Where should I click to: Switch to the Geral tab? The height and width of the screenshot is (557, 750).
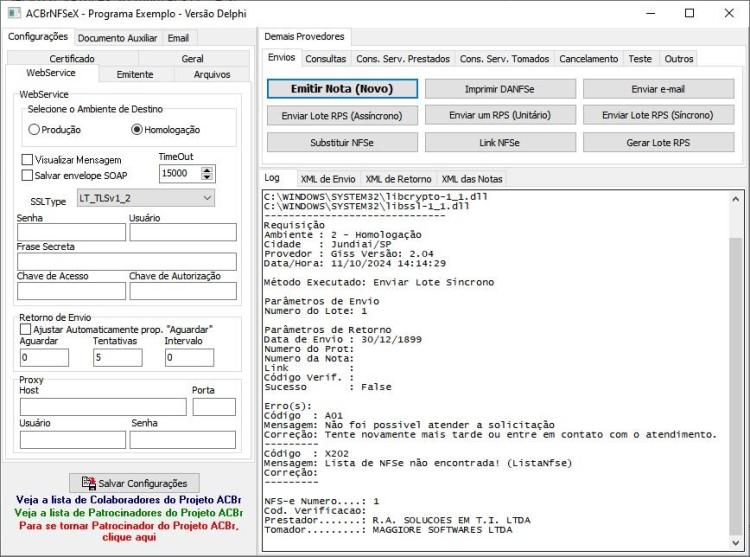193,58
